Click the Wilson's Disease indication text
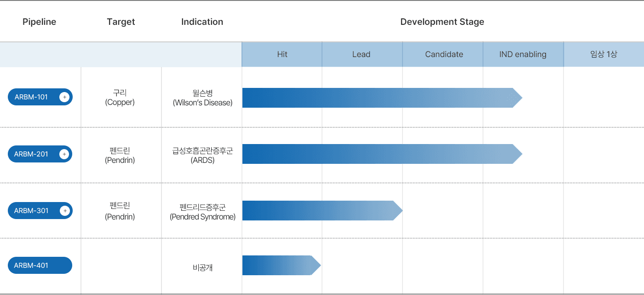 pyautogui.click(x=203, y=103)
